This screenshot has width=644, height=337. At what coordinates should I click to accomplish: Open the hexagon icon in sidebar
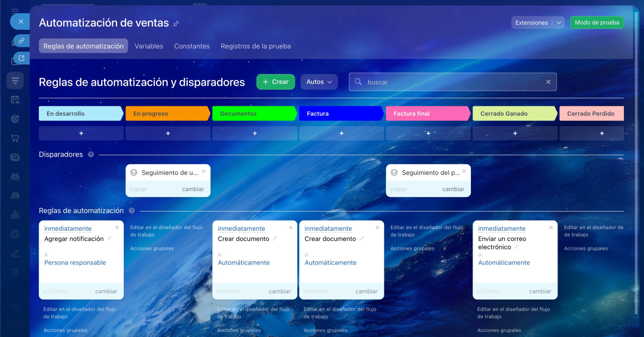[15, 234]
